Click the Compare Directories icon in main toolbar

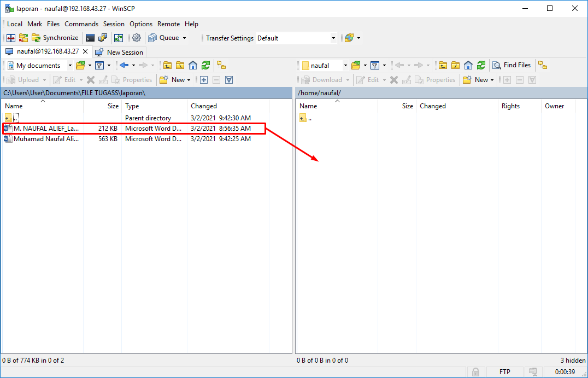pos(11,38)
